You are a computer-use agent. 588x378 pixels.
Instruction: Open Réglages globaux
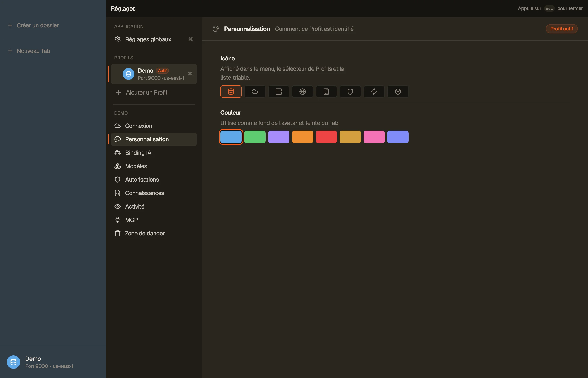tap(154, 39)
